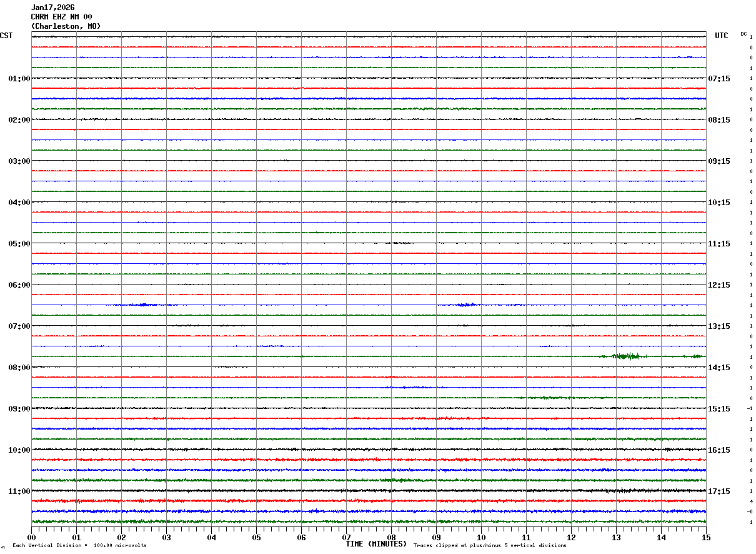The width and height of the screenshot is (756, 554).
Task: Click the UTC timezone label
Action: point(721,36)
